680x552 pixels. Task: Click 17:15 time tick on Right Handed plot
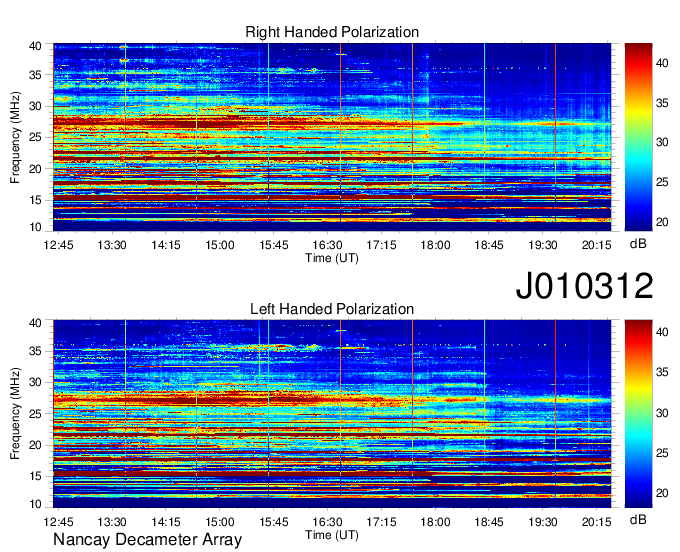(381, 245)
